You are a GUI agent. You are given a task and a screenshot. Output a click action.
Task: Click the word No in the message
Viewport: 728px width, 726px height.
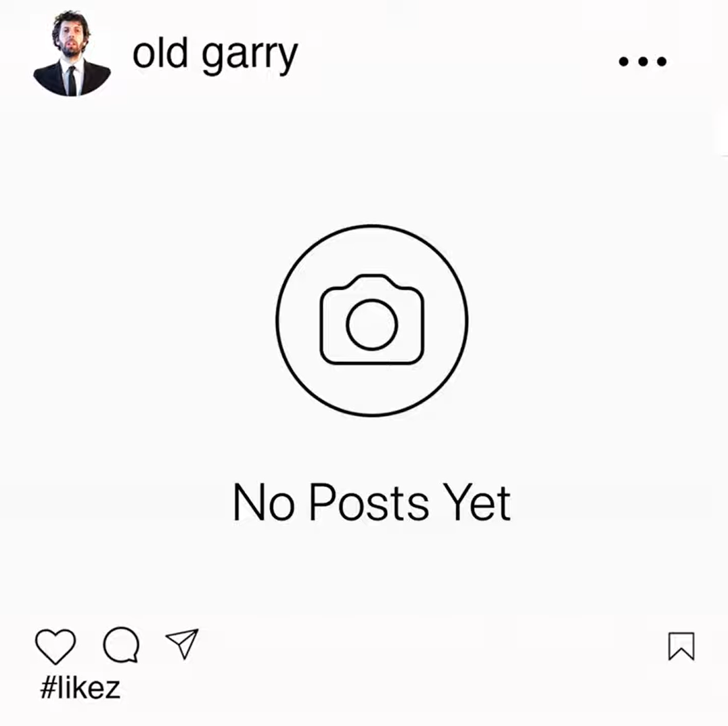pos(264,502)
